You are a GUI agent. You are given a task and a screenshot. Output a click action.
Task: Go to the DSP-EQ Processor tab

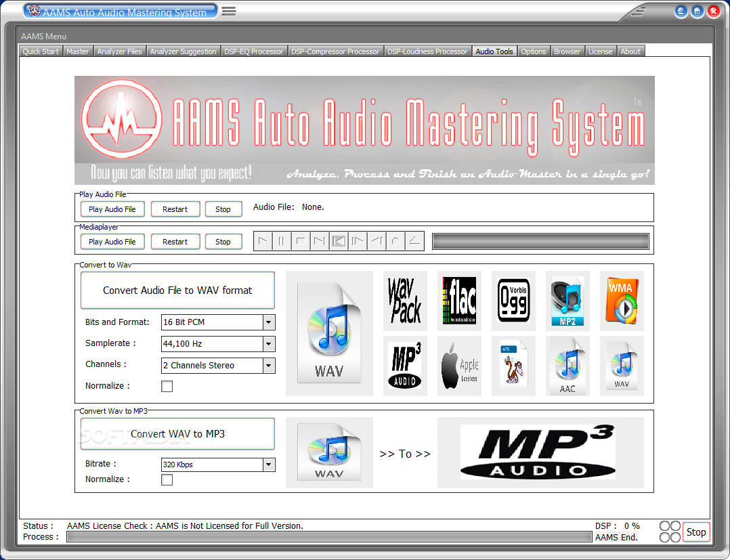[x=254, y=51]
